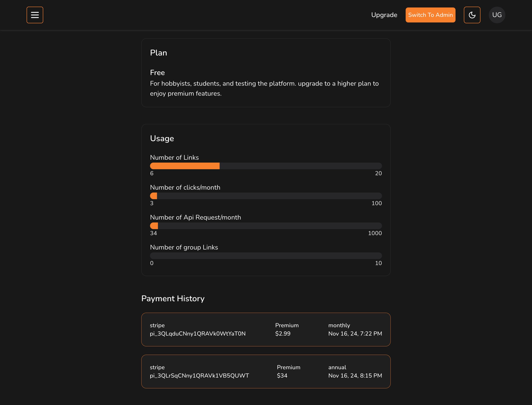The image size is (532, 405).
Task: Click the Free plan name
Action: tap(157, 73)
